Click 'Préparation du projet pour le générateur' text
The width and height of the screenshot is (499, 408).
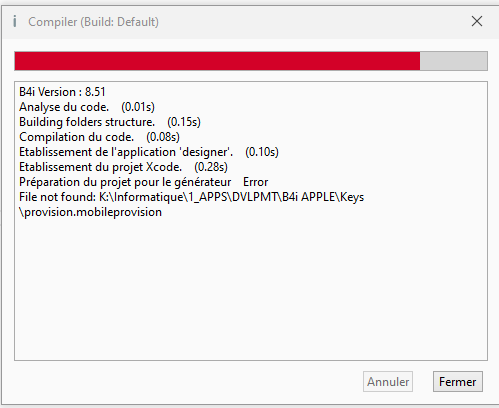click(125, 182)
